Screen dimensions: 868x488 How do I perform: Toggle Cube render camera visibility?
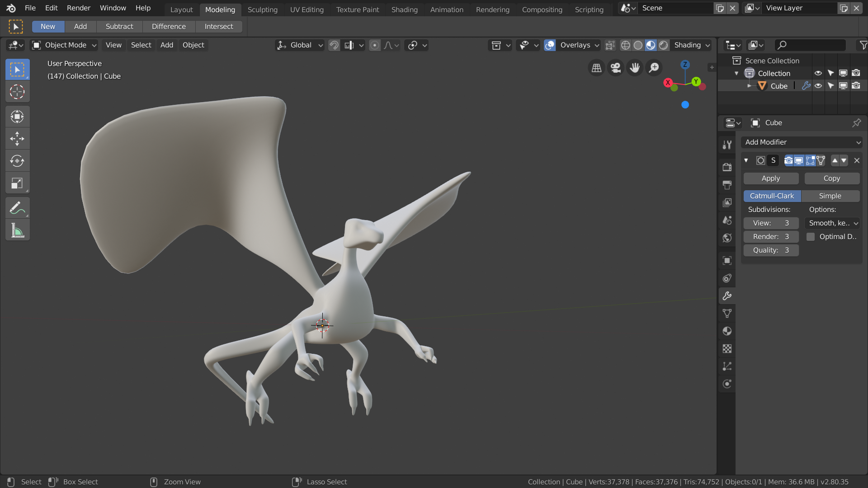coord(856,86)
